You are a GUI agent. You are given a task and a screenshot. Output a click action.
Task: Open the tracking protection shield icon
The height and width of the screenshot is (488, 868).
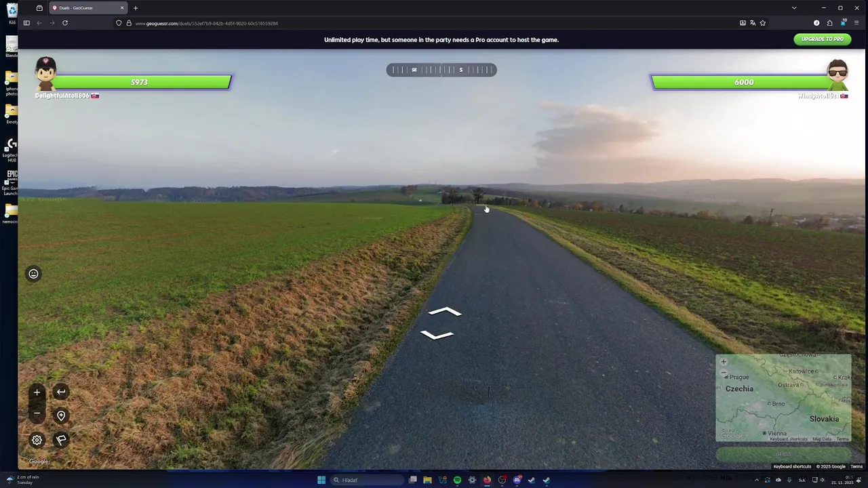tap(119, 23)
